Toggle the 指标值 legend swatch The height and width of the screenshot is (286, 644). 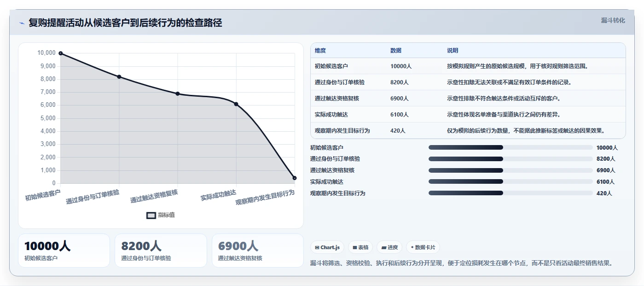(x=151, y=215)
